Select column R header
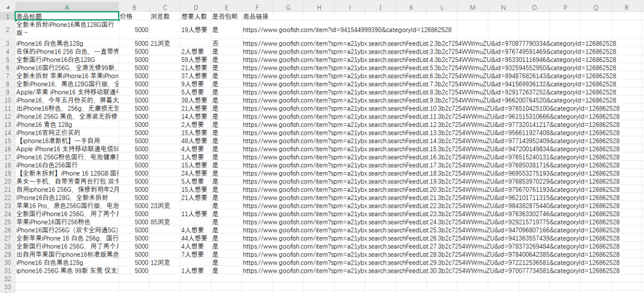Image resolution: width=644 pixels, height=293 pixels. coord(626,7)
